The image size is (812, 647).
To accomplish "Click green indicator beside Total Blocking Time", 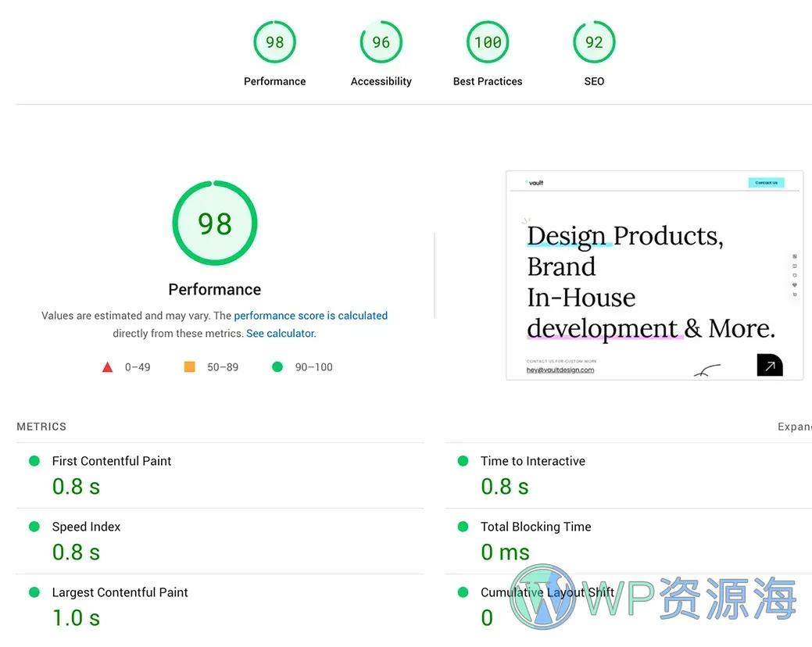I will [463, 527].
